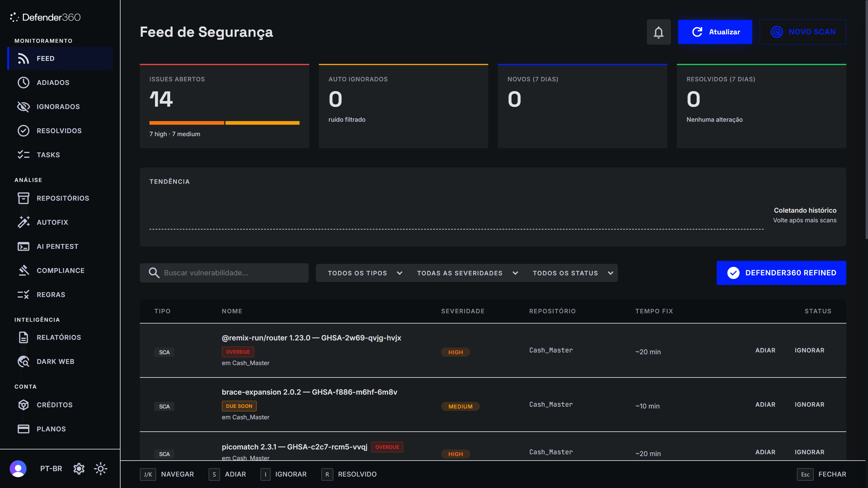The image size is (868, 488).
Task: Expand Todas as Severidades dropdown
Action: coord(467,273)
